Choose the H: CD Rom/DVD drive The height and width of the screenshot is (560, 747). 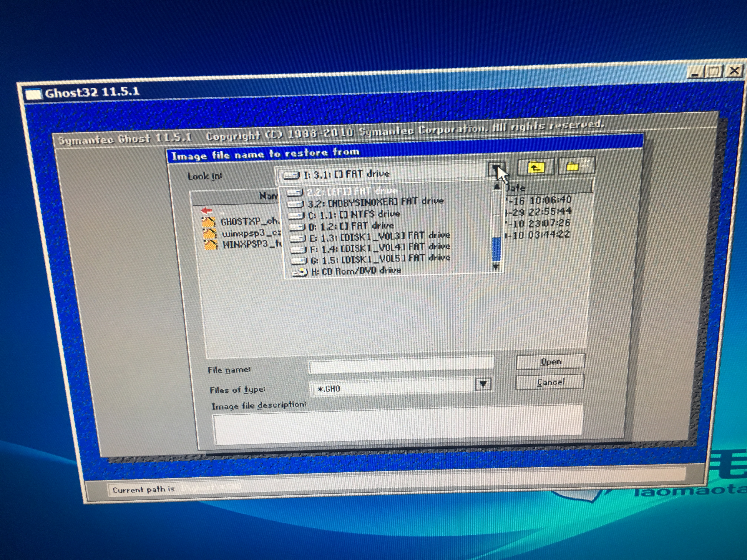(x=356, y=271)
